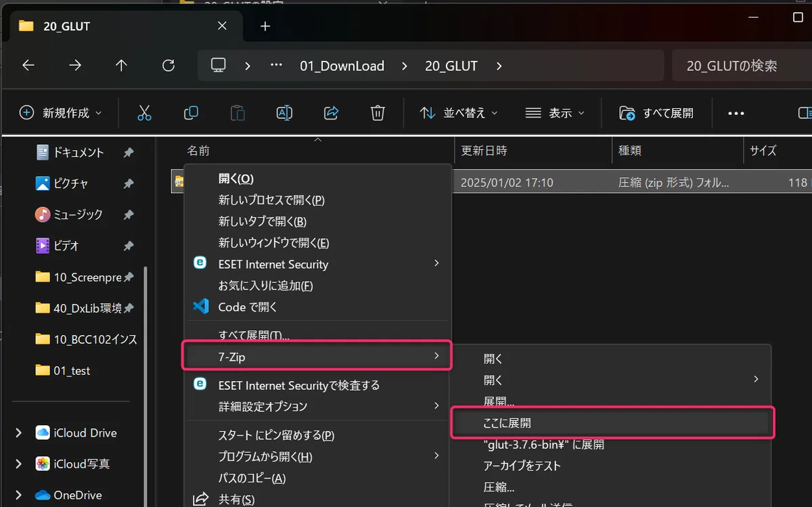Expand the chevron after 01_DownLoad in path
812x507 pixels.
click(x=405, y=66)
